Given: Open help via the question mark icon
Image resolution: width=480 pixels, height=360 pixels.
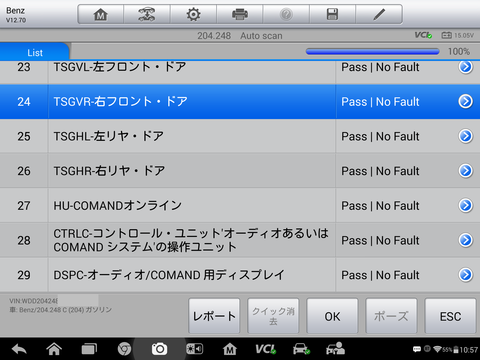Looking at the screenshot, I should [x=286, y=14].
